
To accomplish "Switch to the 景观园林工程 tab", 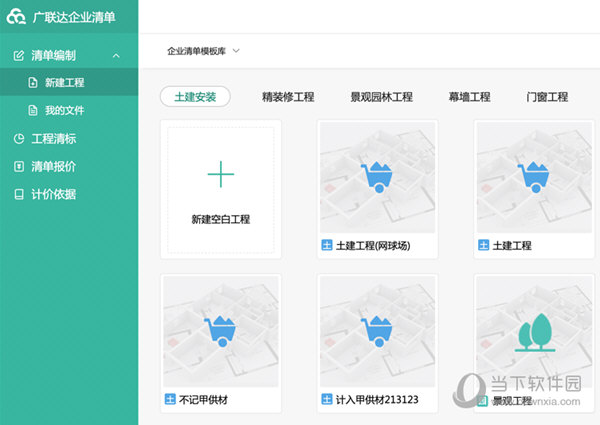I will (382, 97).
